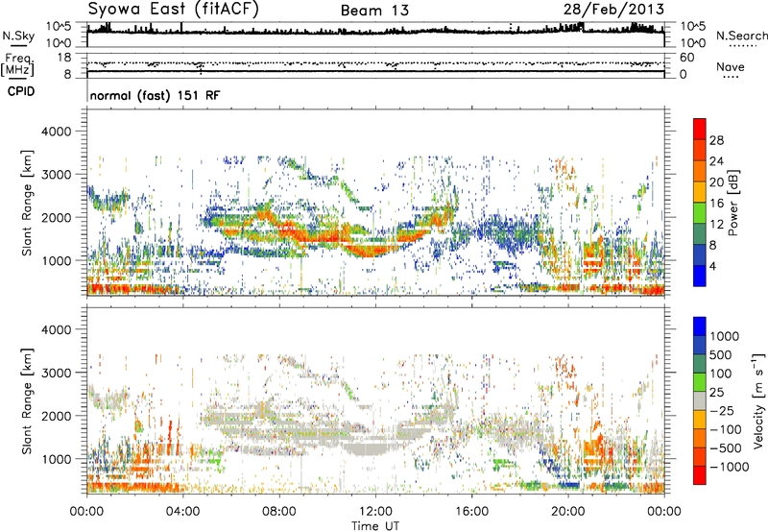Screen dimensions: 768x532
Task: Click the 'Time UT' axis label
Action: (x=375, y=526)
